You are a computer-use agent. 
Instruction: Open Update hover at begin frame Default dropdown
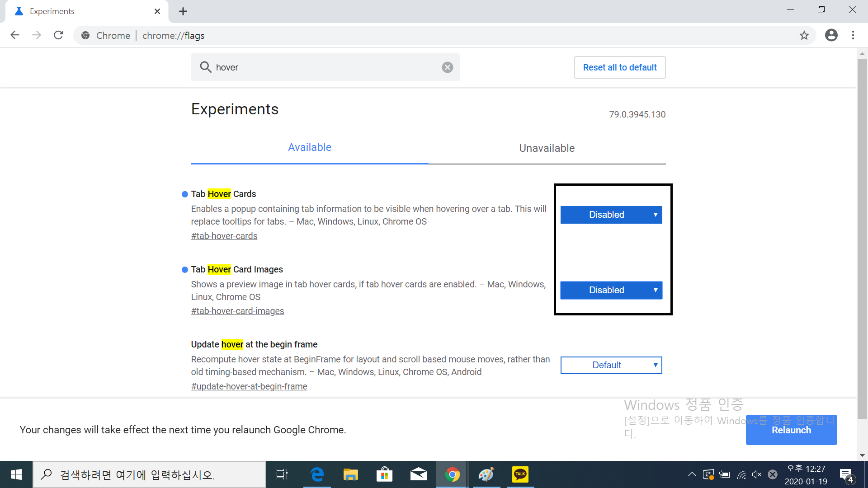pyautogui.click(x=611, y=365)
